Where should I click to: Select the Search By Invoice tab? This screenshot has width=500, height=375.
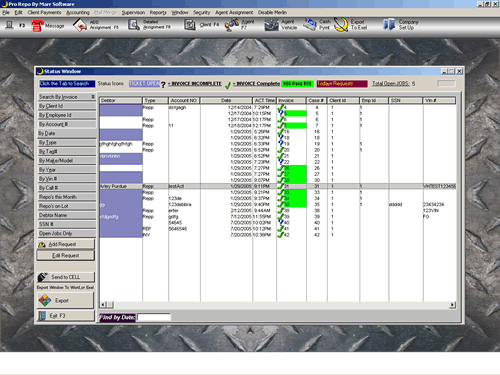point(67,97)
